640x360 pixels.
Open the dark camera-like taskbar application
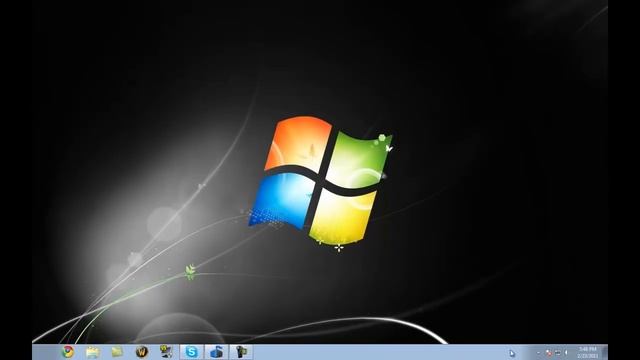(x=241, y=352)
